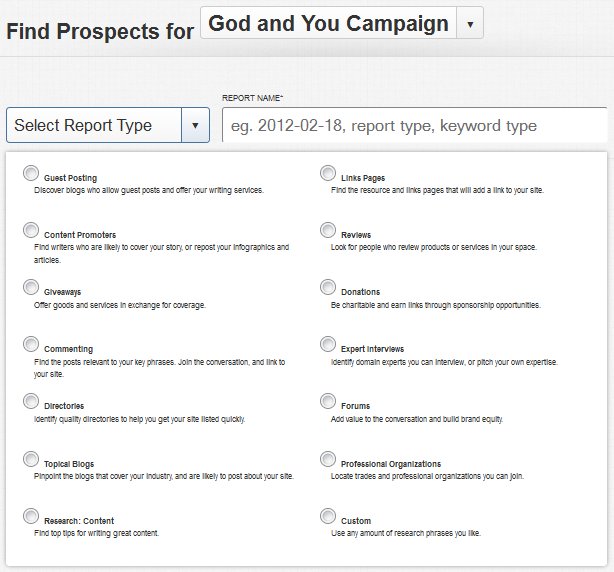Expand the Select Report Type arrow
Image resolution: width=614 pixels, height=572 pixels.
pyautogui.click(x=195, y=126)
